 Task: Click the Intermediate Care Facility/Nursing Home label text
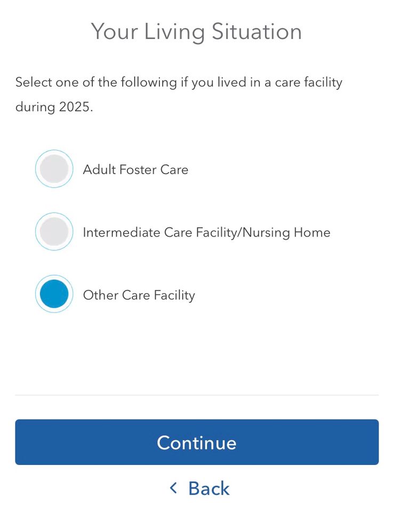click(206, 233)
